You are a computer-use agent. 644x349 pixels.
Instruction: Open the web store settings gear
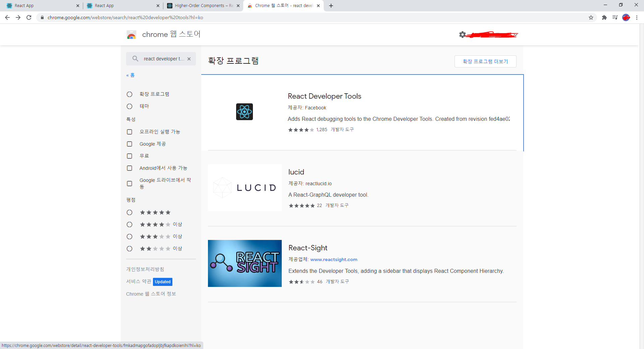pyautogui.click(x=463, y=35)
